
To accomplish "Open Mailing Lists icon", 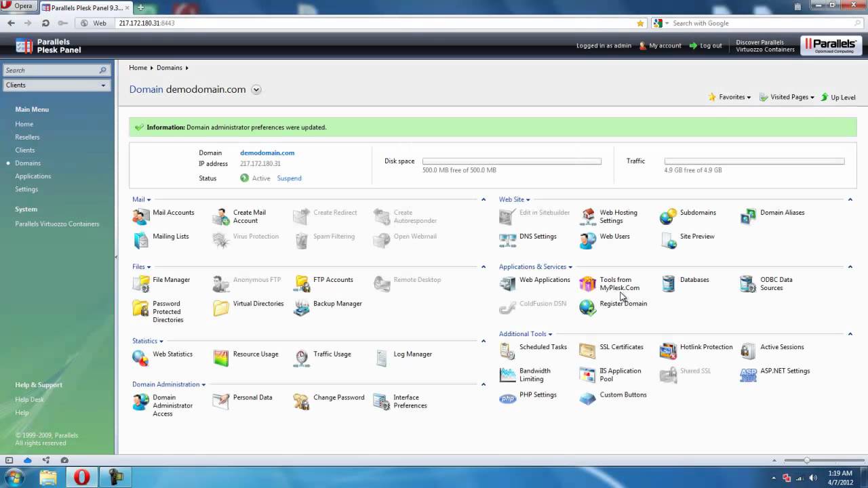I will [x=141, y=240].
